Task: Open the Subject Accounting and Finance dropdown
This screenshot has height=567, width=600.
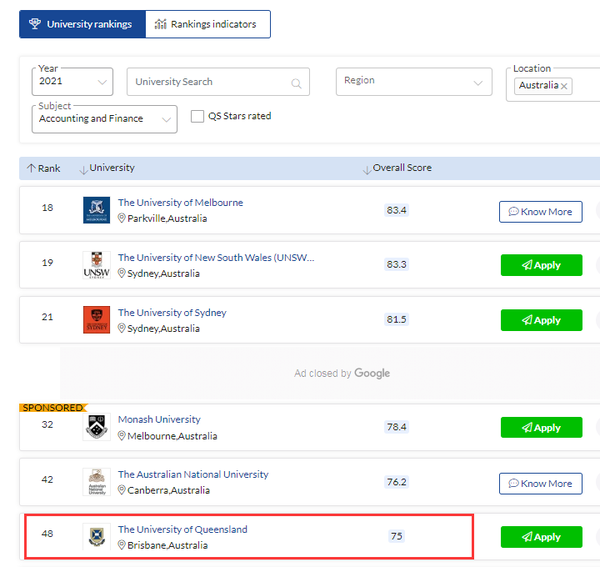Action: tap(104, 119)
